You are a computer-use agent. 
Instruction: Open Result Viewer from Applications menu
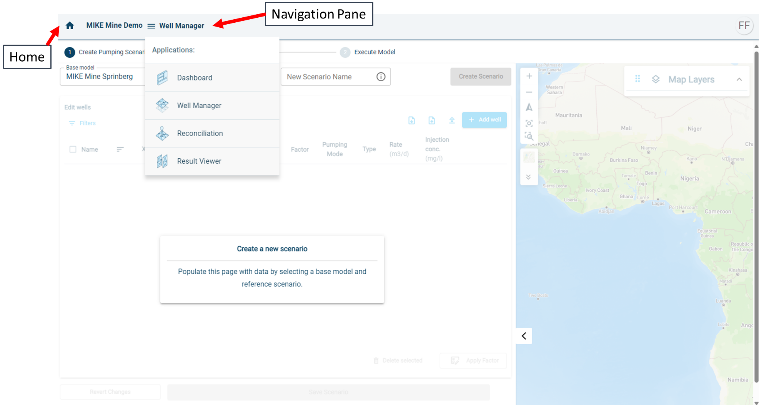[x=212, y=161]
